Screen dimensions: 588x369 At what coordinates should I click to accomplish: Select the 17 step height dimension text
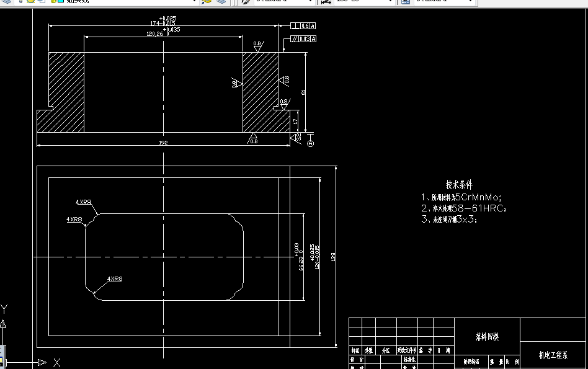[x=295, y=122]
